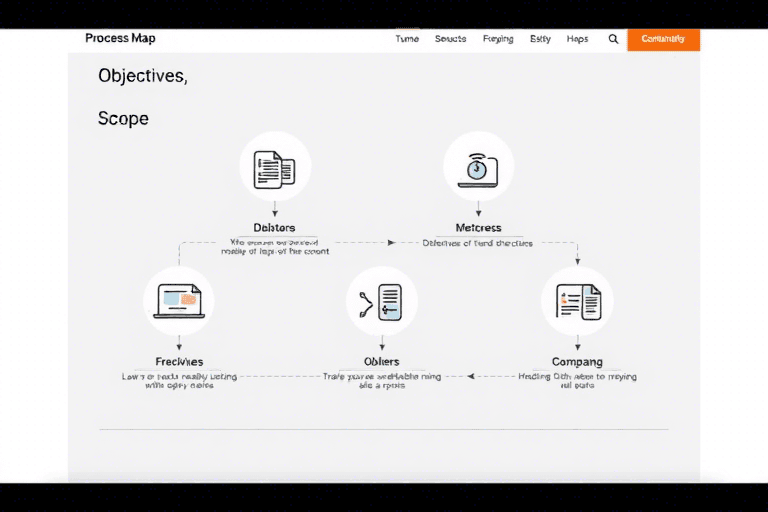The height and width of the screenshot is (512, 768).
Task: Click the Freclvixes step label
Action: (x=179, y=361)
